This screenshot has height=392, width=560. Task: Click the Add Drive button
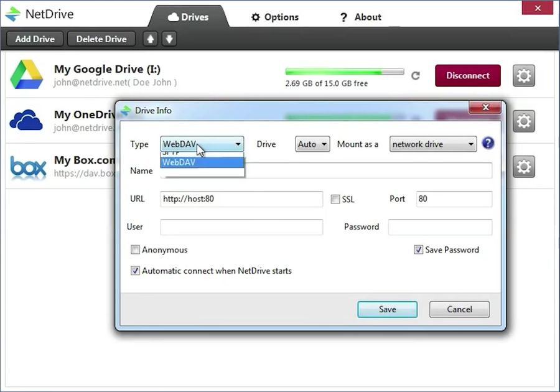(35, 39)
